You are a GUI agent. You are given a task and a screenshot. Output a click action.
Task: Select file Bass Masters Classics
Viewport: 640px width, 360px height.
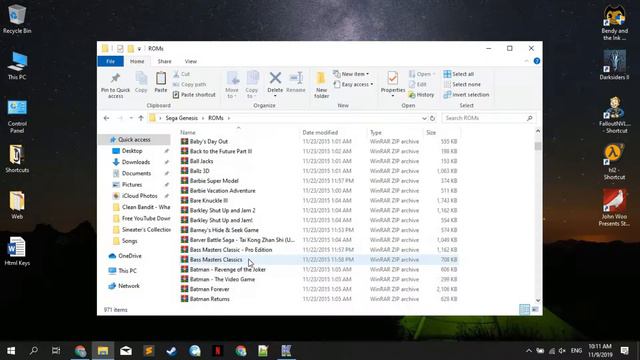[x=216, y=260]
